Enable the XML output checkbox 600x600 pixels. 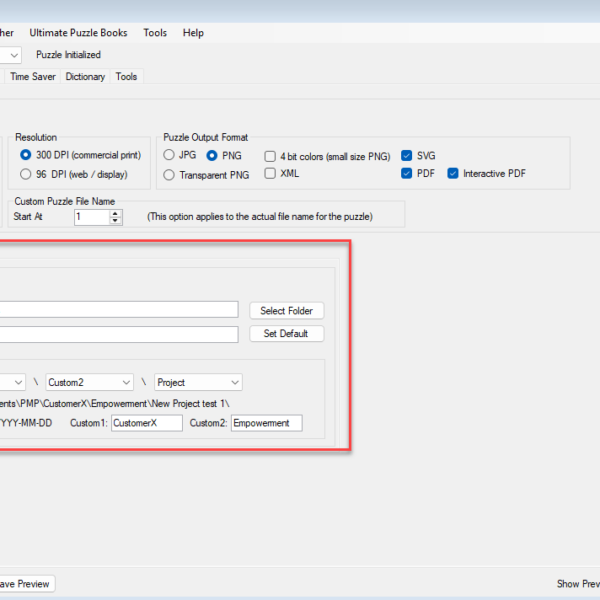pos(271,174)
